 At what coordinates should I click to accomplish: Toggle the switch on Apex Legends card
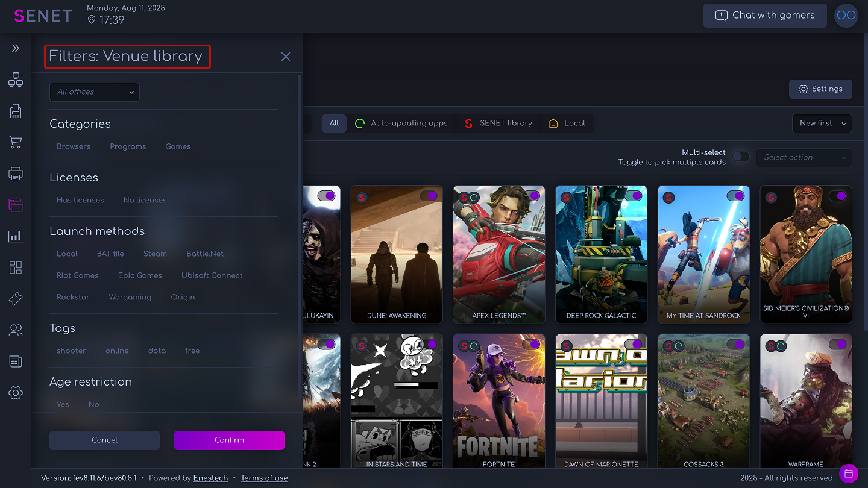531,196
